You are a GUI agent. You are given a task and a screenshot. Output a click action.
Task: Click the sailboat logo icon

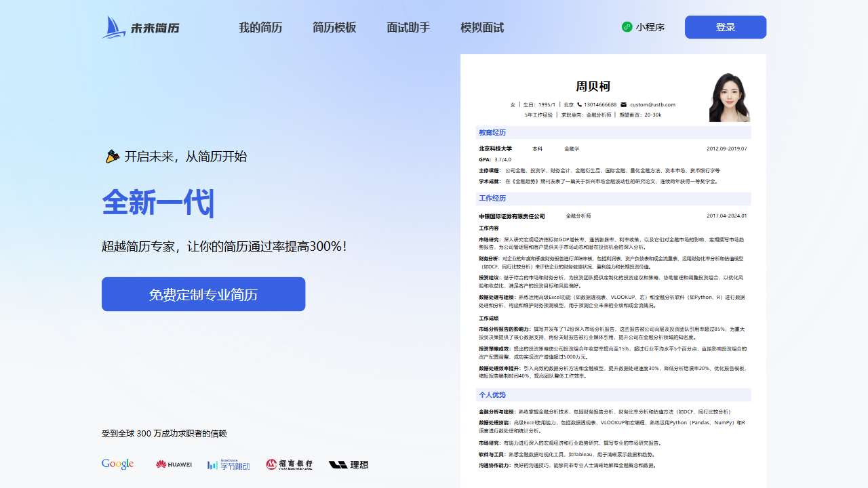point(114,27)
